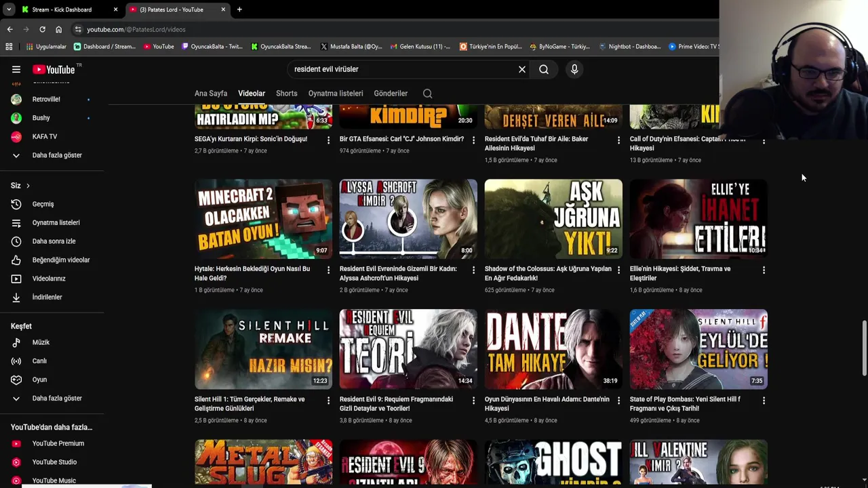868x488 pixels.
Task: Open browser home button
Action: tap(58, 29)
